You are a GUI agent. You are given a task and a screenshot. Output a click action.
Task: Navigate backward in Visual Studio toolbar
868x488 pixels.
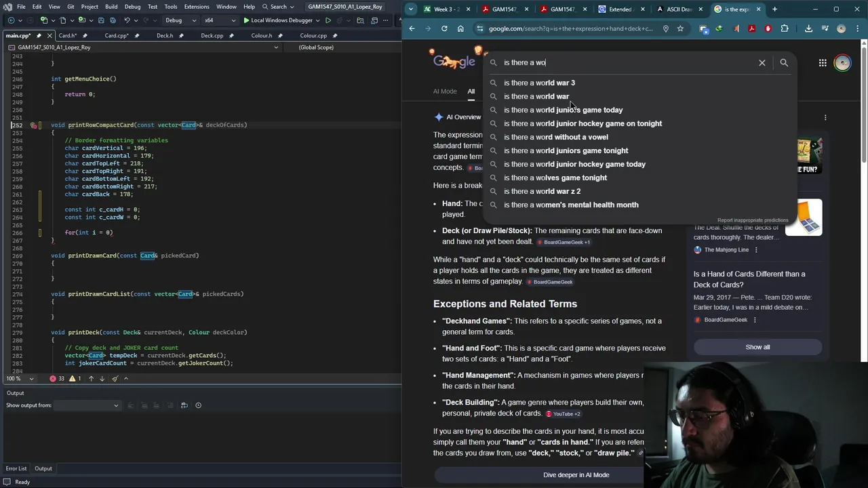click(x=11, y=20)
